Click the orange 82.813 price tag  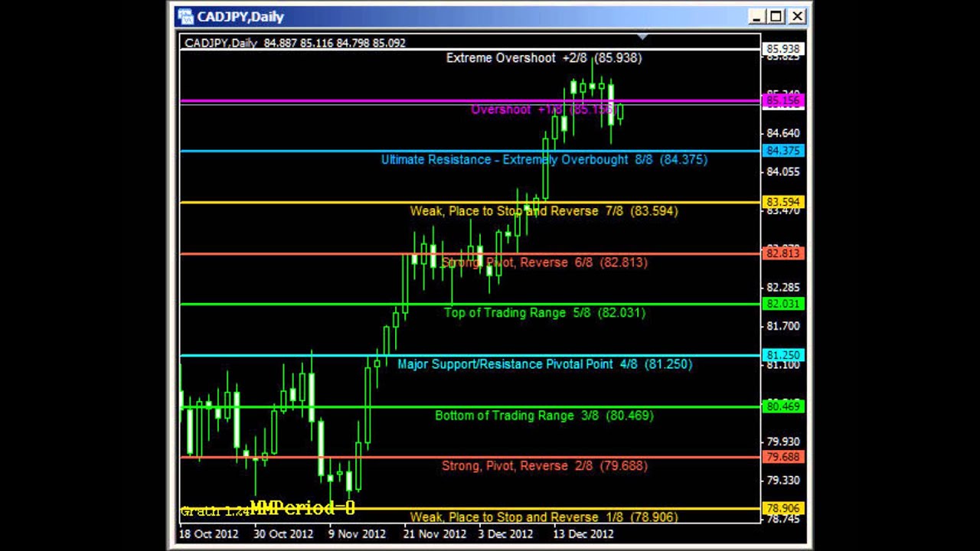(x=782, y=253)
